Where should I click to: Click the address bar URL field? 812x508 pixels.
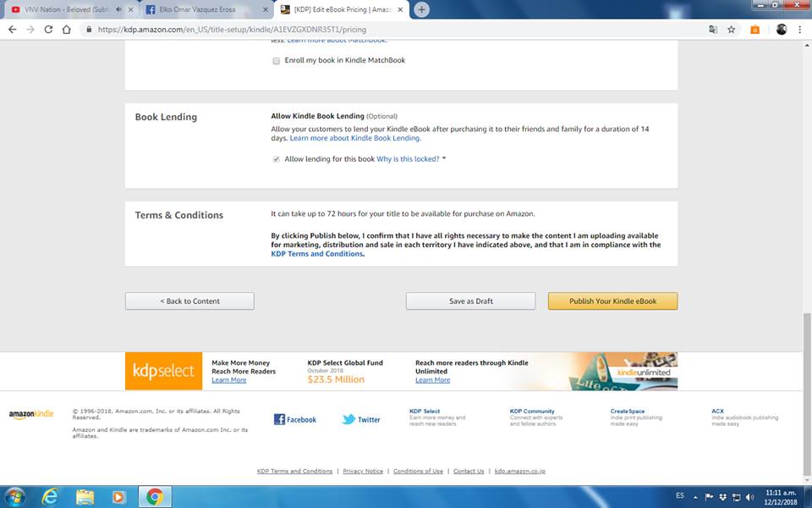[381, 29]
